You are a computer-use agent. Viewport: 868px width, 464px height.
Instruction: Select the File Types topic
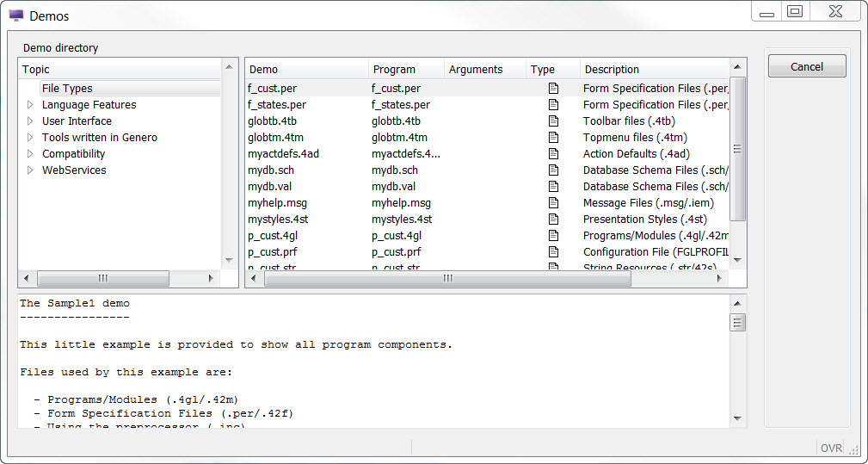tap(67, 88)
